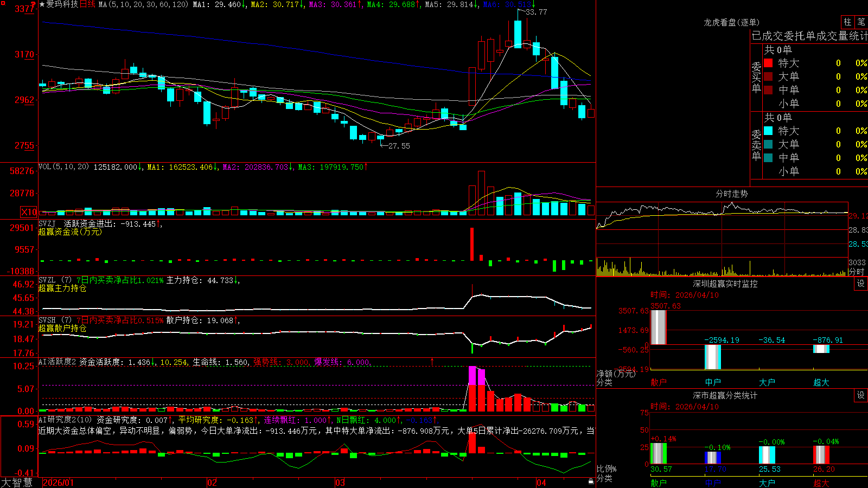Click the 日线 period label
Viewport: 868px width, 488px height.
[x=87, y=4]
